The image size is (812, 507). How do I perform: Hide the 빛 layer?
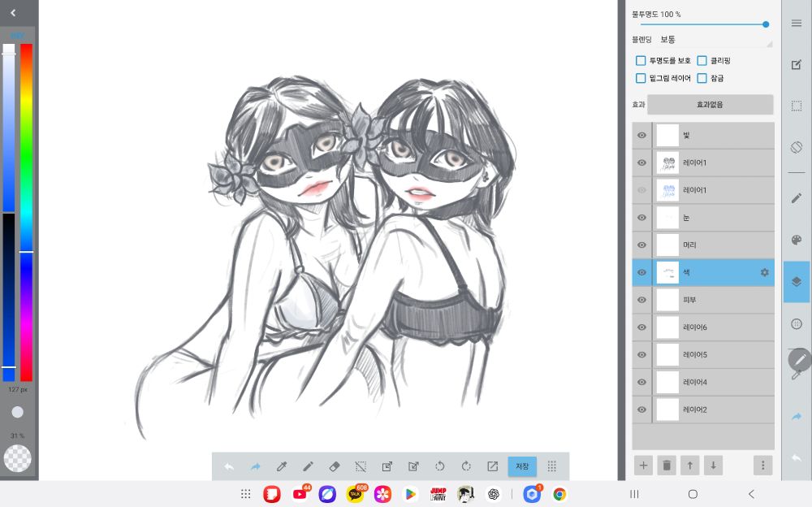[641, 136]
